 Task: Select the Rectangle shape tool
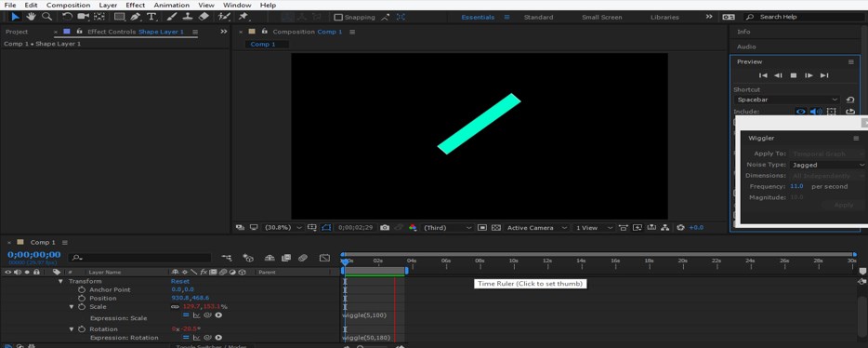click(x=121, y=17)
